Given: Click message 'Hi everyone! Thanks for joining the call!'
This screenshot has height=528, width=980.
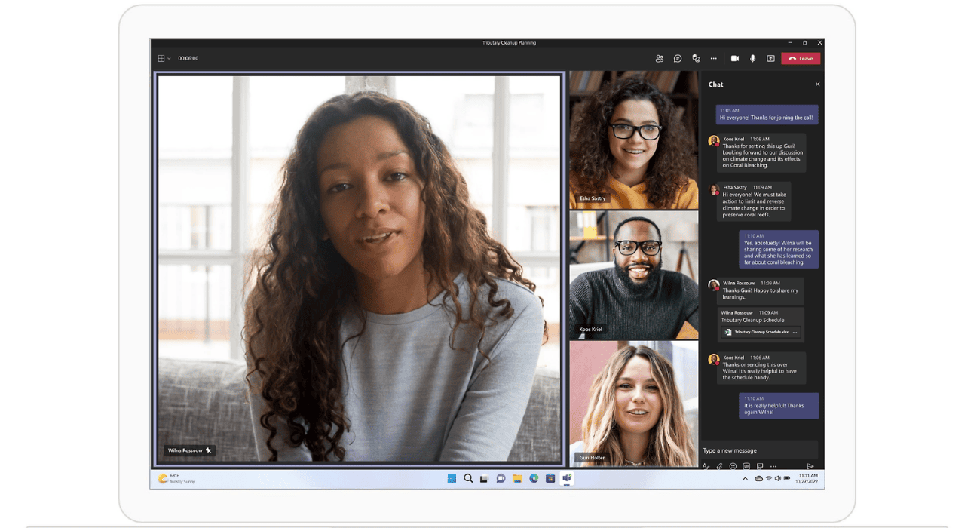Looking at the screenshot, I should 767,115.
